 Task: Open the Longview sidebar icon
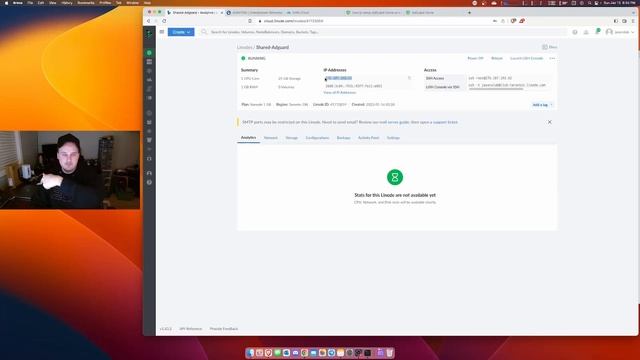pos(149,149)
